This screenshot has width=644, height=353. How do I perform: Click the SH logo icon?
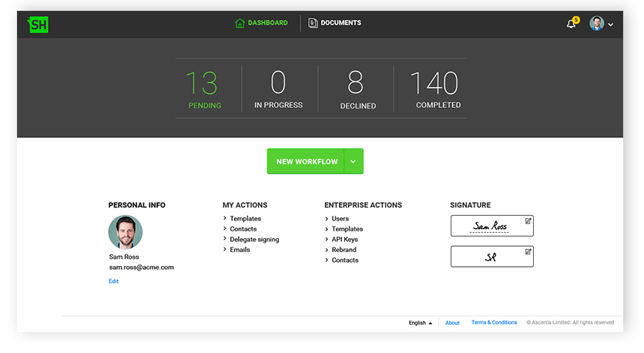pyautogui.click(x=38, y=24)
